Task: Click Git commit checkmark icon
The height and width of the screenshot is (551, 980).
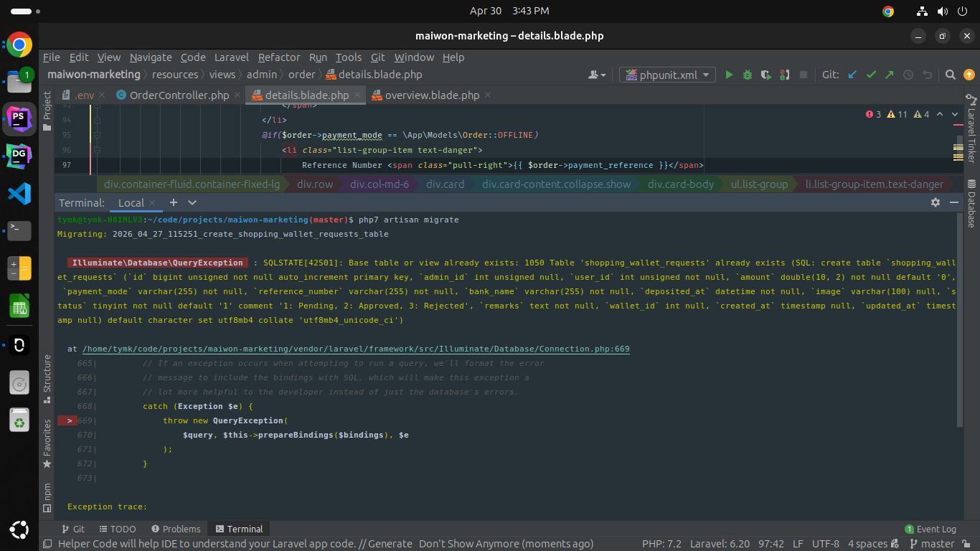Action: coord(871,75)
